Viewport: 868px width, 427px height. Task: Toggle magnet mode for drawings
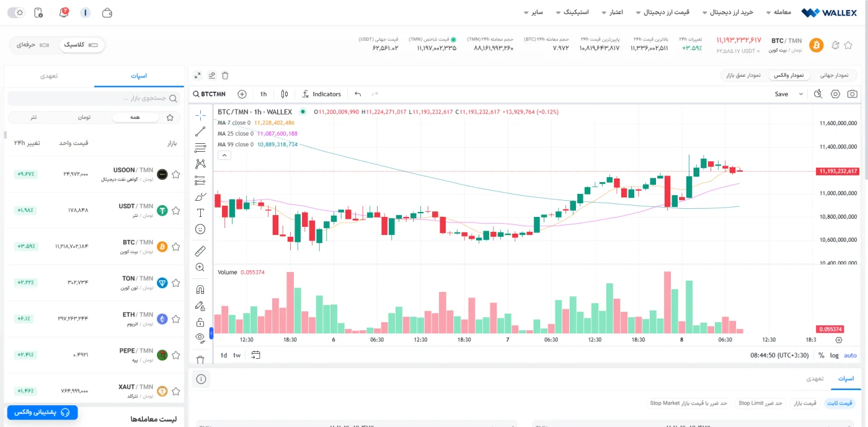pyautogui.click(x=200, y=289)
